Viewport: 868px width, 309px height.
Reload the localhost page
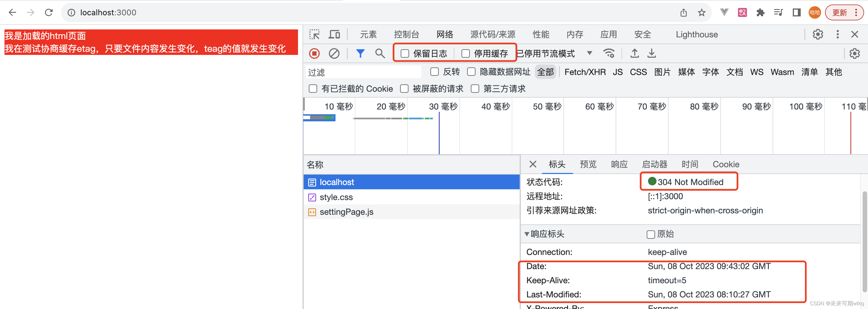tap(49, 12)
